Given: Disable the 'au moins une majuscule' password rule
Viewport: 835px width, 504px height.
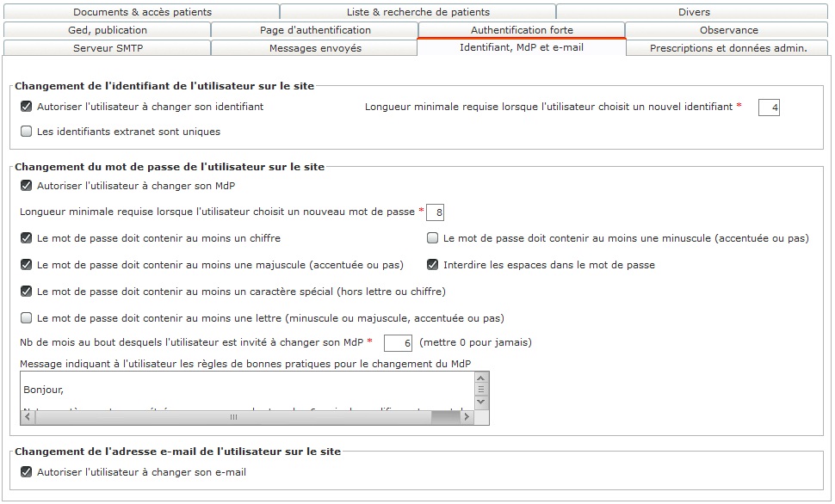Looking at the screenshot, I should pos(26,265).
